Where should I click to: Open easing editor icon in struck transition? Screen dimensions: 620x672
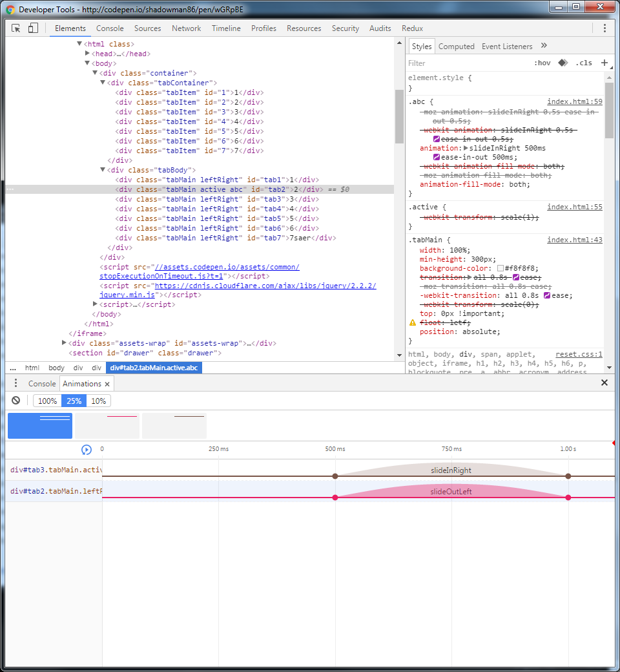coord(516,277)
